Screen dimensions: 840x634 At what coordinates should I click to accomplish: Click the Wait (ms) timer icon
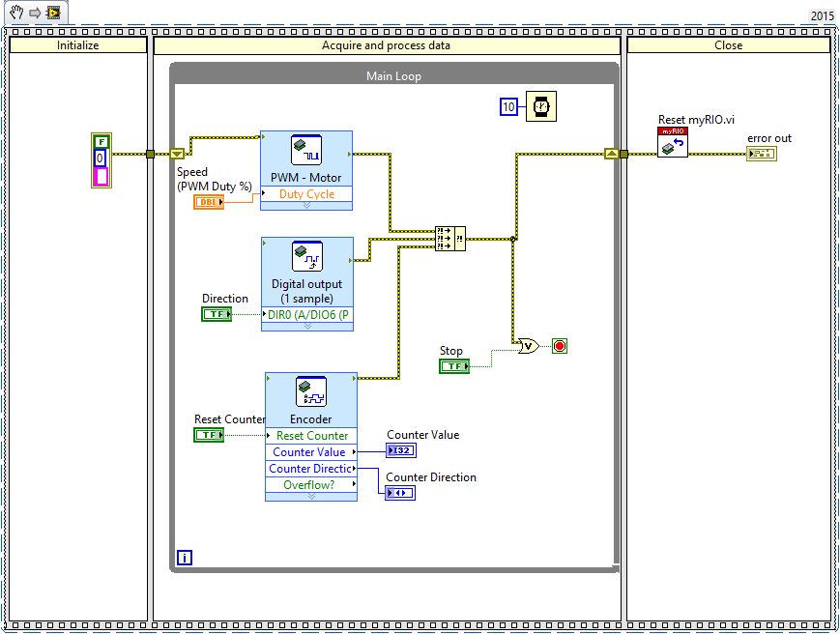(541, 106)
